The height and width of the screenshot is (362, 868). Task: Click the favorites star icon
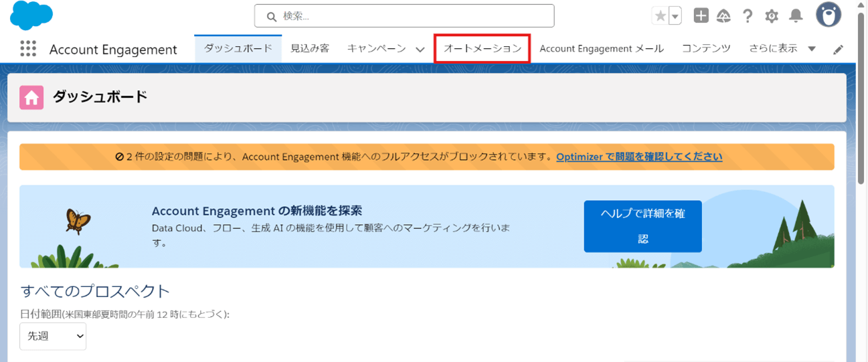[x=660, y=16]
